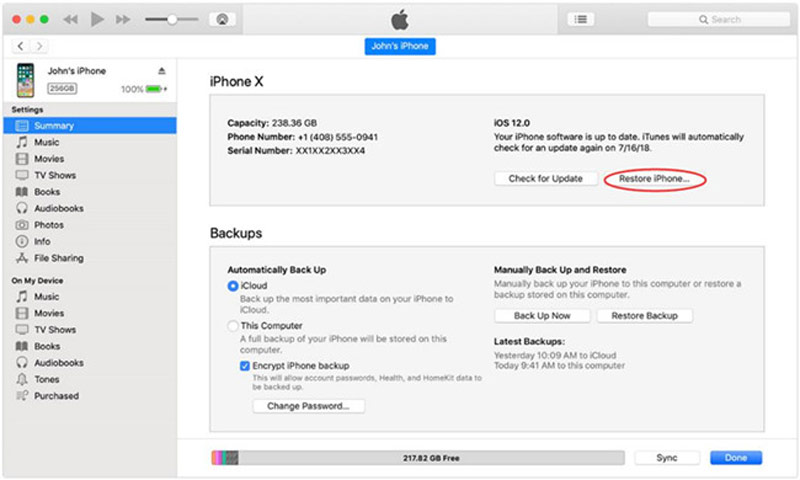Click the fast-forward playback icon
This screenshot has height=480, width=800.
tap(123, 19)
